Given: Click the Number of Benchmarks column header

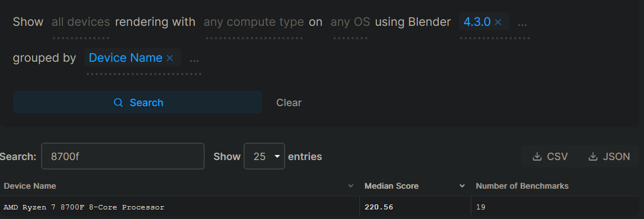Looking at the screenshot, I should click(522, 186).
